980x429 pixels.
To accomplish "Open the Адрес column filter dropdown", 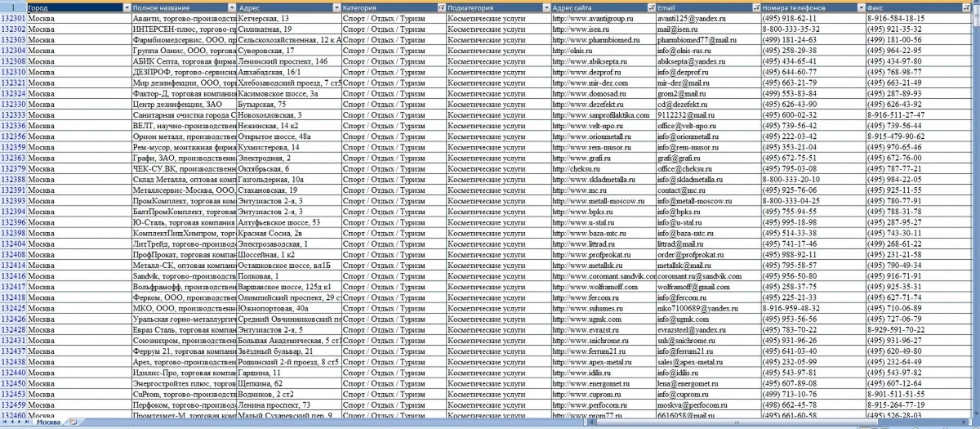I will point(336,7).
